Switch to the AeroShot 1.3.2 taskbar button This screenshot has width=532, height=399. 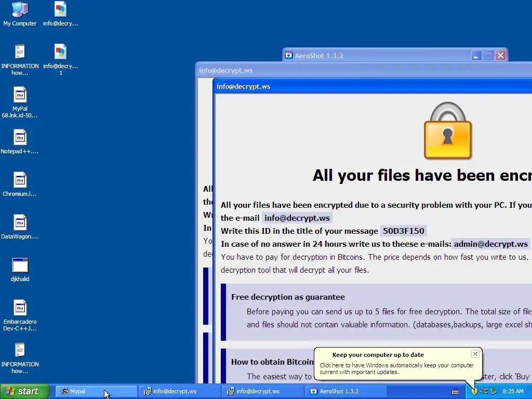click(345, 391)
